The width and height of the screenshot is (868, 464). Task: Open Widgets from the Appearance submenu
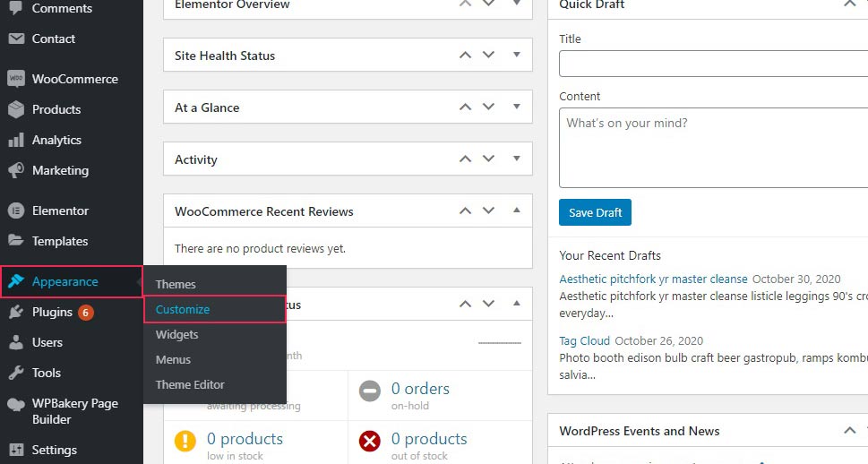pyautogui.click(x=176, y=334)
